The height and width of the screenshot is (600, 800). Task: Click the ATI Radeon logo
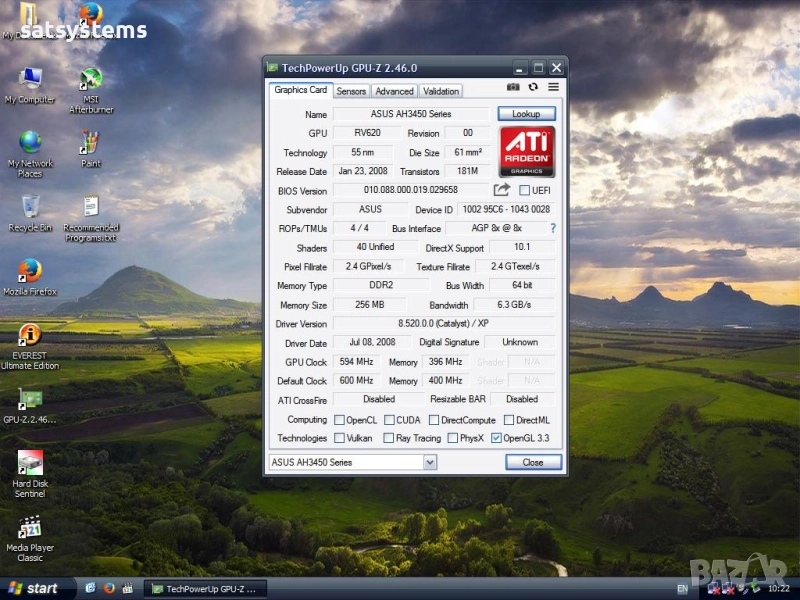(x=527, y=151)
